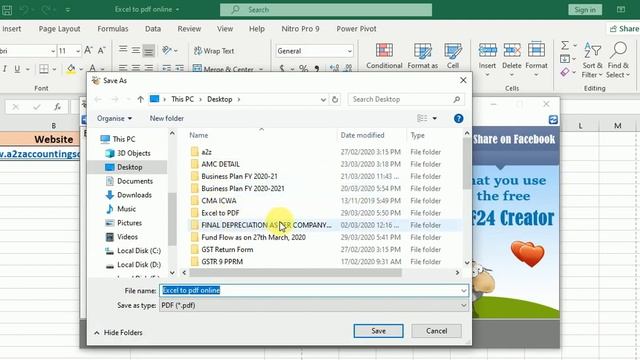Open Format as Table icon
Screen dimensions: 640x360
click(x=422, y=51)
